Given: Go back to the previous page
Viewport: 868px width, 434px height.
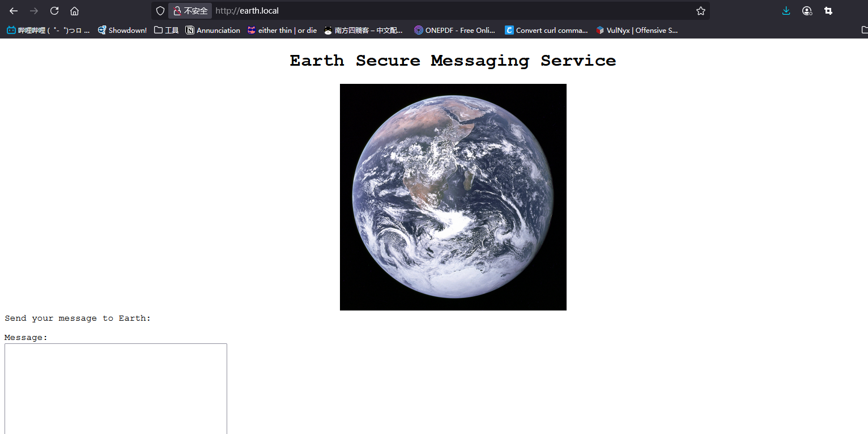Looking at the screenshot, I should click(x=14, y=11).
